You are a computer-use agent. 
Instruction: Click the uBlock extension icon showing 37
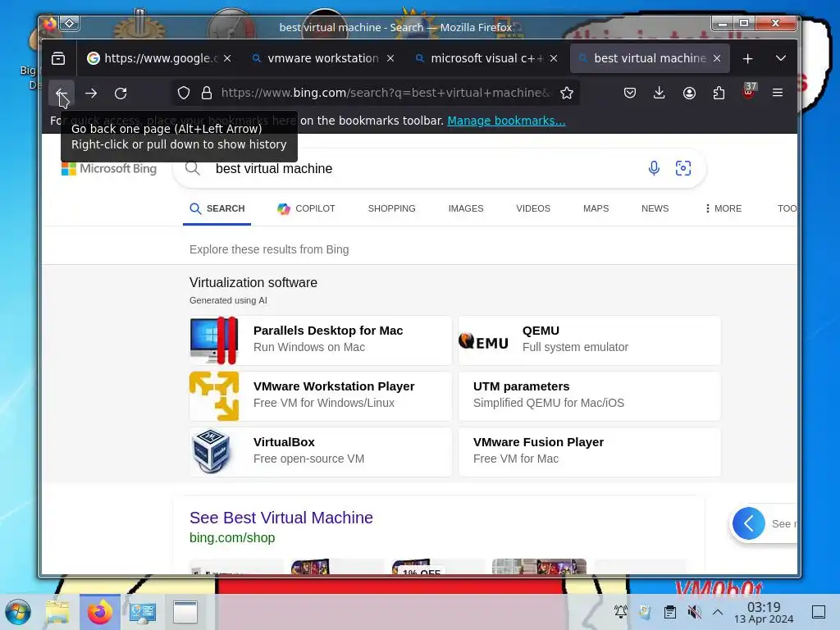(x=748, y=92)
